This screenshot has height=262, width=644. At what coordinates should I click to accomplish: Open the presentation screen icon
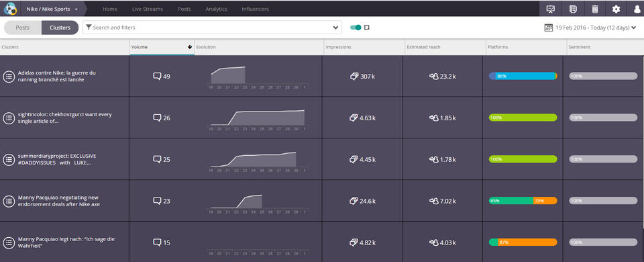pyautogui.click(x=550, y=9)
